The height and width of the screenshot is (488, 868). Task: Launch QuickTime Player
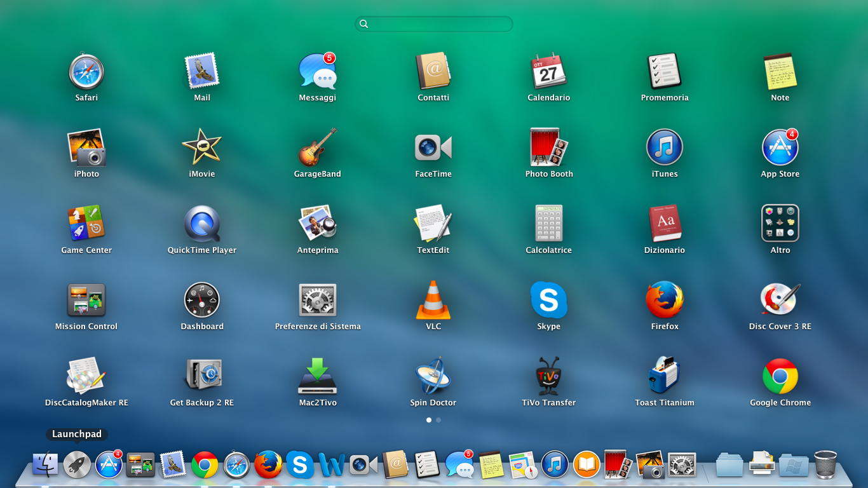202,224
